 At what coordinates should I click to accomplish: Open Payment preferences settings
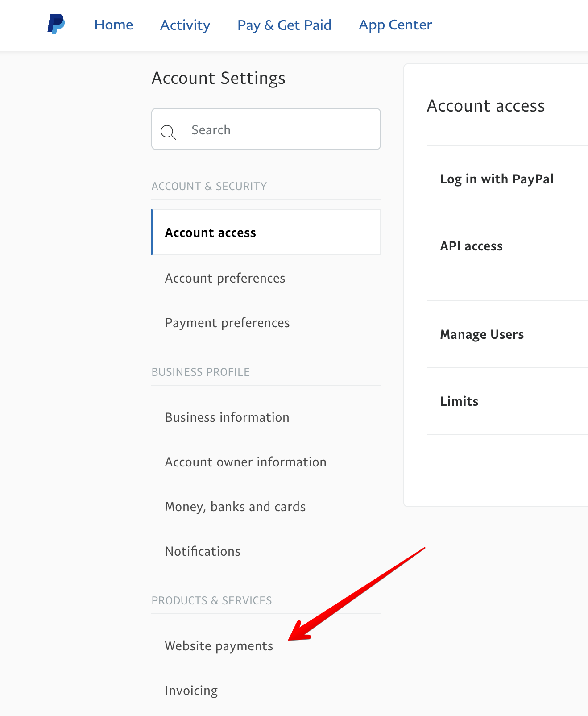click(227, 323)
